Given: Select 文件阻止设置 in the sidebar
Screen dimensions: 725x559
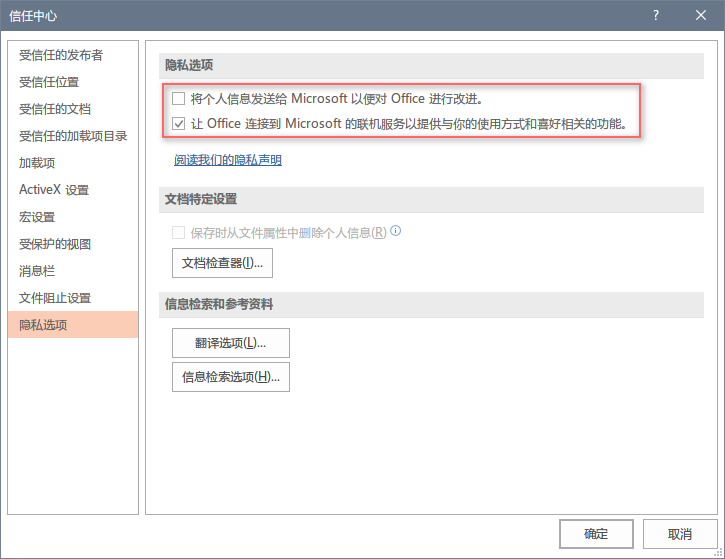Looking at the screenshot, I should pyautogui.click(x=55, y=298).
